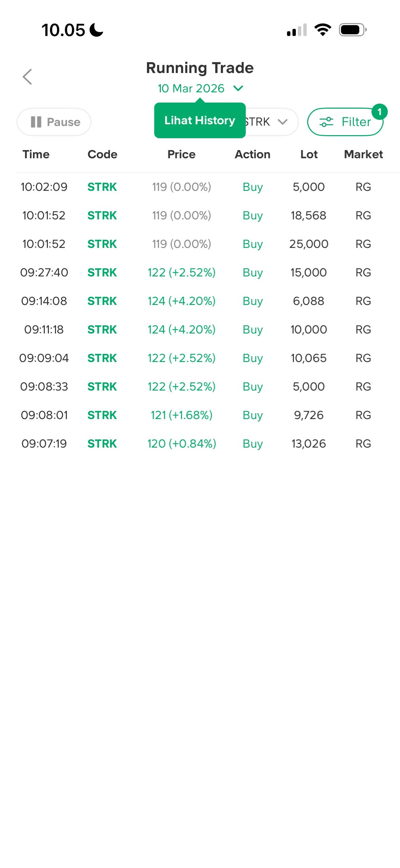
Task: Tap the 121 (+1.68%) price entry
Action: (182, 415)
